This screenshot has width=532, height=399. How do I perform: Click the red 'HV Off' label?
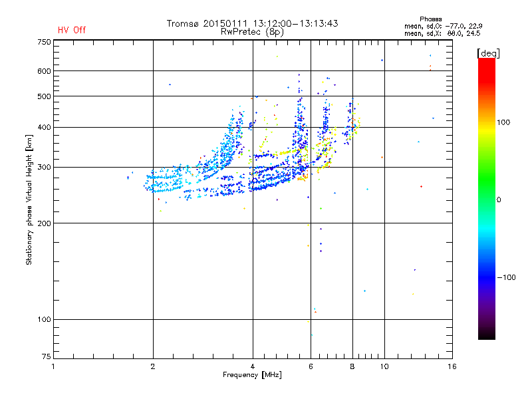coord(72,30)
